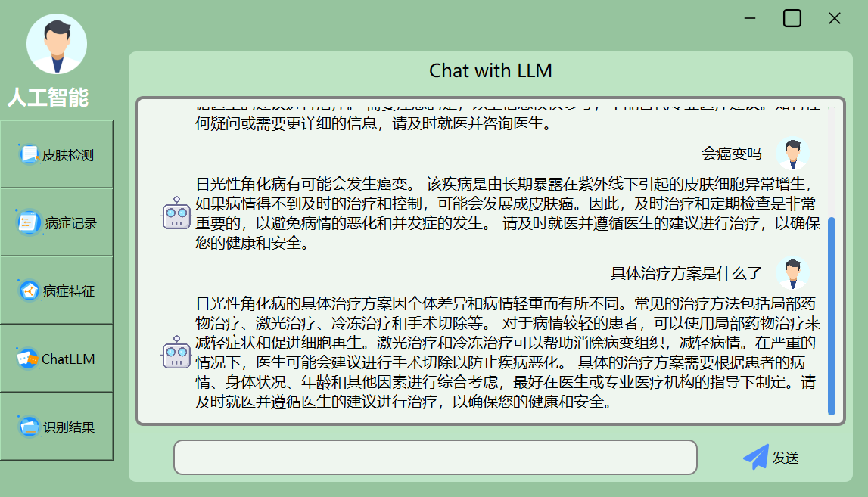868x497 pixels.
Task: Click the 病症特征 symptom features icon
Action: click(x=29, y=290)
